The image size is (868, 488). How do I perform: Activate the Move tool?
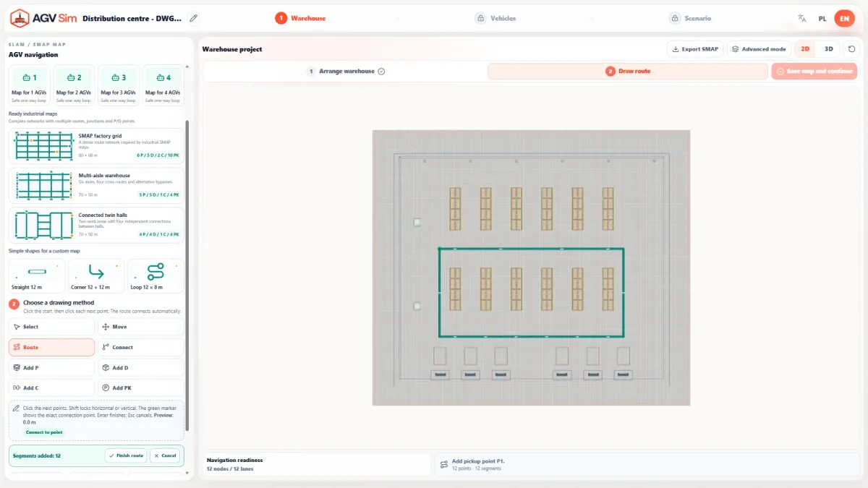tap(141, 327)
